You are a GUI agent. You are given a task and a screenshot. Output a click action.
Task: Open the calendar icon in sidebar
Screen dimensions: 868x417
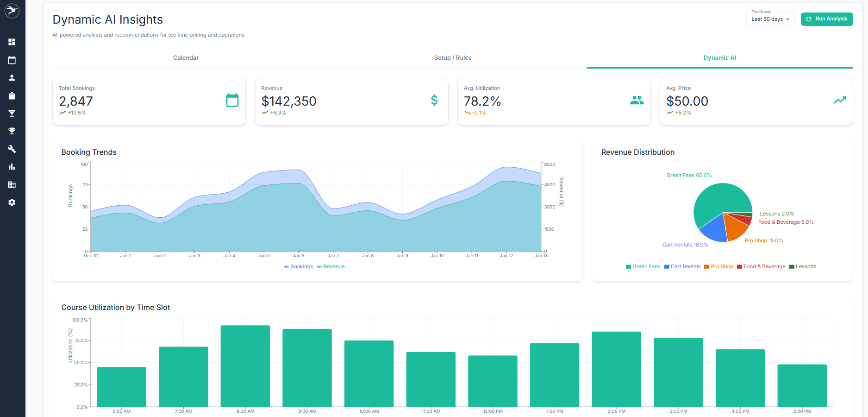tap(12, 60)
